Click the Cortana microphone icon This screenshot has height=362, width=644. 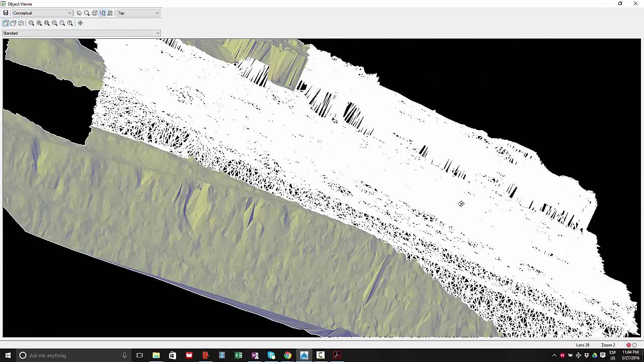click(x=124, y=355)
